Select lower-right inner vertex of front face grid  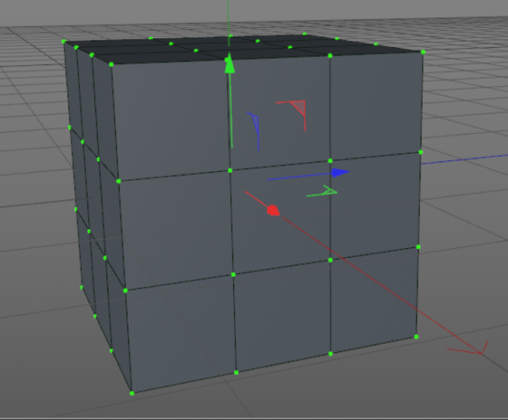pos(330,260)
